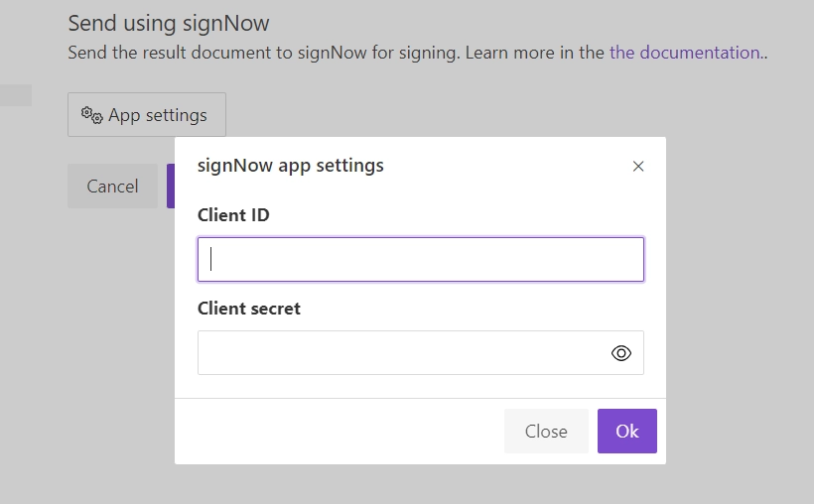Close the signNow app settings dialog with X
Screen dimensions: 814x504
point(638,166)
